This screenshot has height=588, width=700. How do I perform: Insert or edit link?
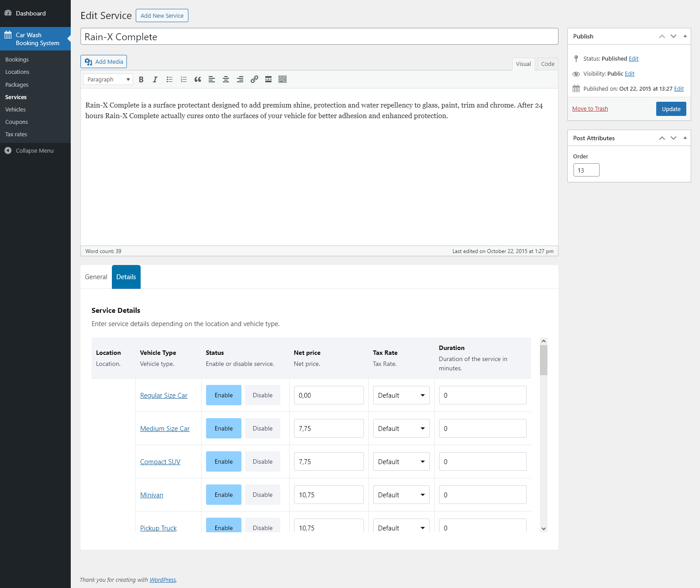coord(254,80)
